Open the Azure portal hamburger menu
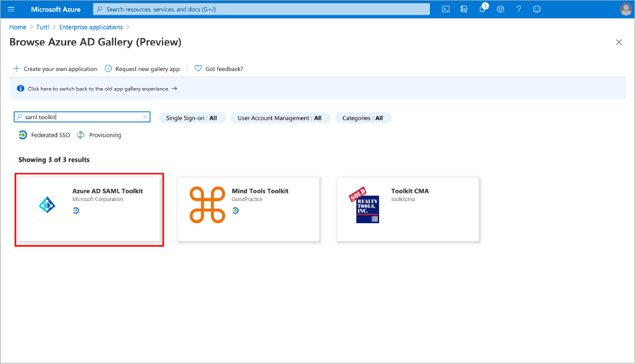 pos(11,9)
